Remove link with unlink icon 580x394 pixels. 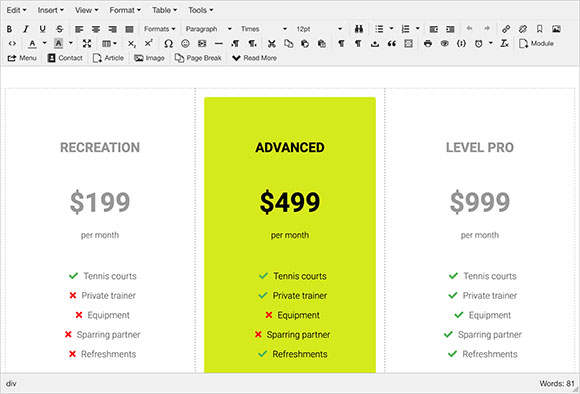pyautogui.click(x=523, y=29)
